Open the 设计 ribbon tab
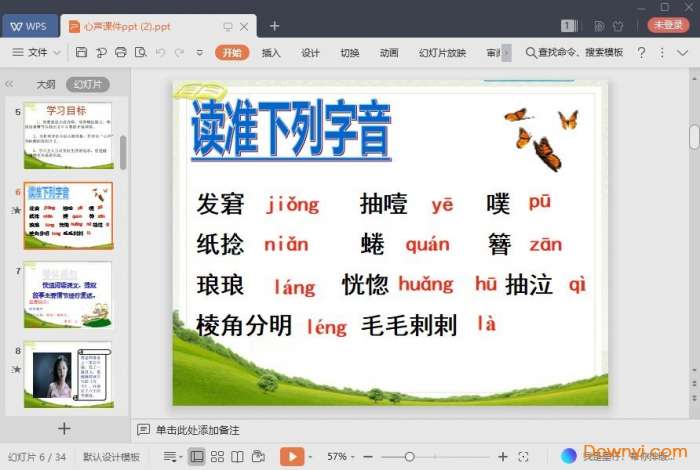The height and width of the screenshot is (470, 700). pyautogui.click(x=311, y=52)
